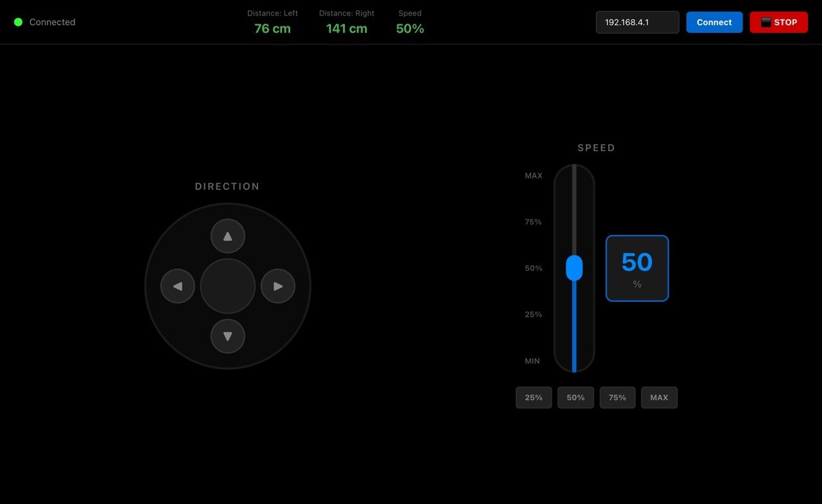Click the large 50 % speed display box
This screenshot has width=822, height=504.
pyautogui.click(x=637, y=268)
